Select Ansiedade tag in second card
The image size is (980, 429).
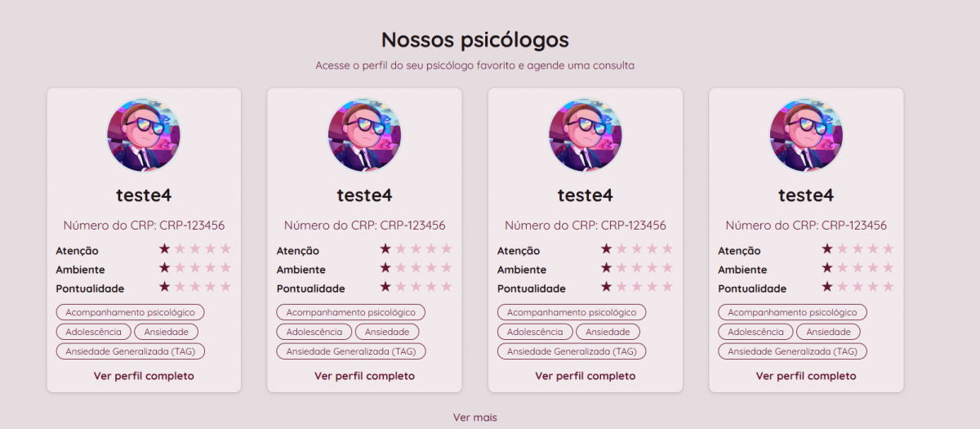(x=387, y=332)
